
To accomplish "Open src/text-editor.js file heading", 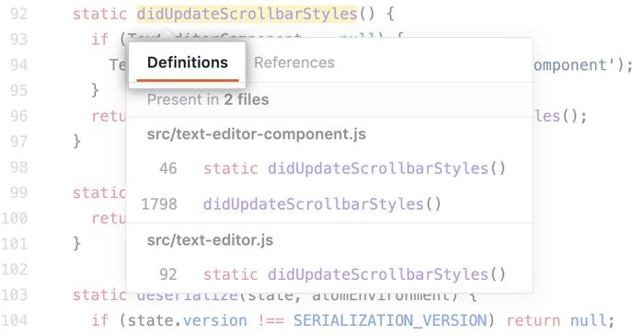I will pos(210,240).
